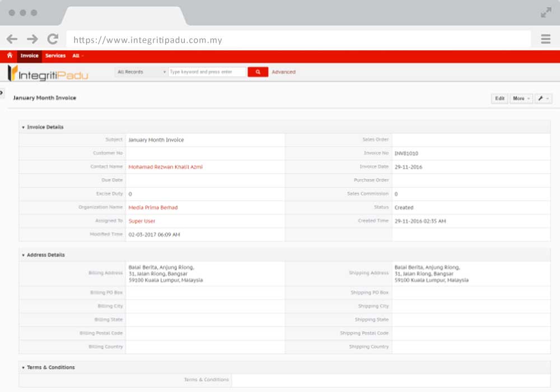Open the More dropdown button
This screenshot has height=392, width=560.
[521, 99]
